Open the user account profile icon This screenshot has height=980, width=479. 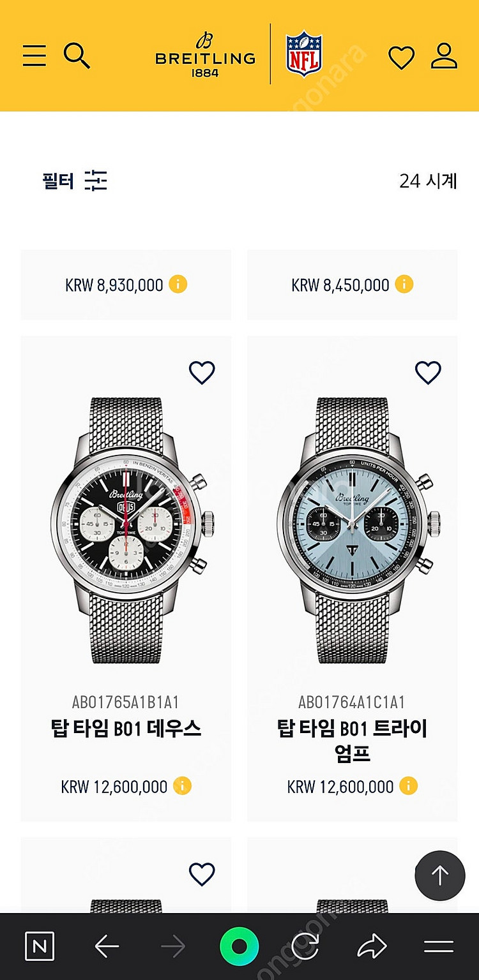[x=444, y=56]
